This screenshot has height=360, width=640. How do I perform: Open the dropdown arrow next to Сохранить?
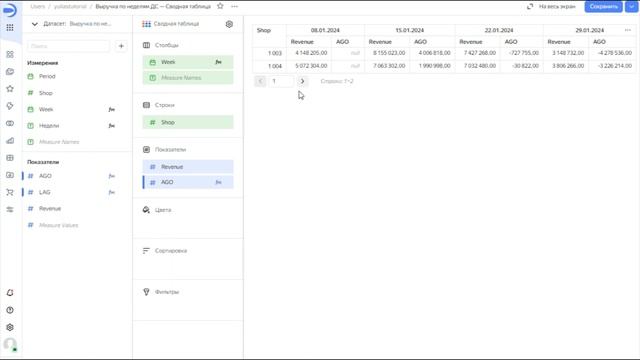631,7
